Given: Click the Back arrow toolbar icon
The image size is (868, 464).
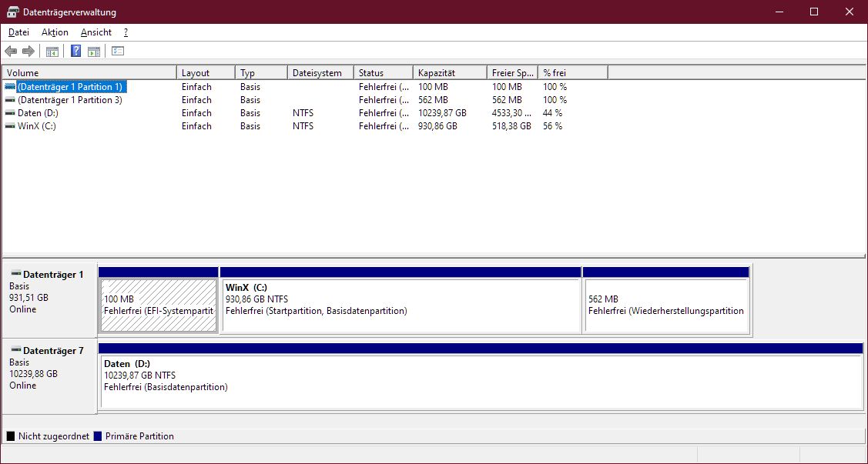Looking at the screenshot, I should pos(11,52).
